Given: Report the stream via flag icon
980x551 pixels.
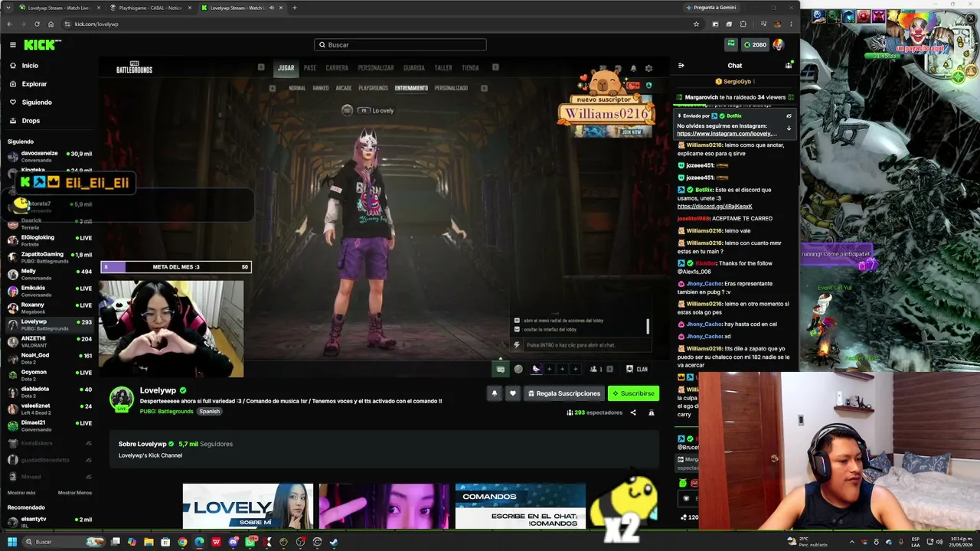Looking at the screenshot, I should [x=652, y=412].
